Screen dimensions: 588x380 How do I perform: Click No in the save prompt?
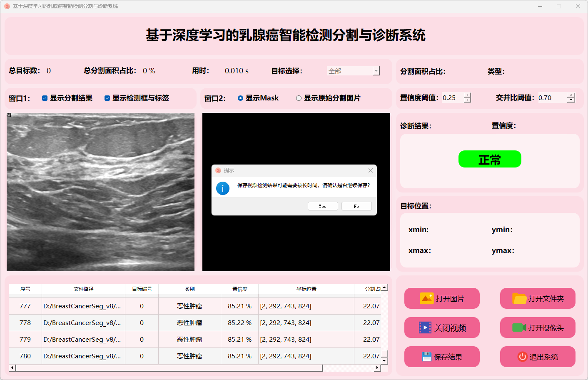coord(356,206)
